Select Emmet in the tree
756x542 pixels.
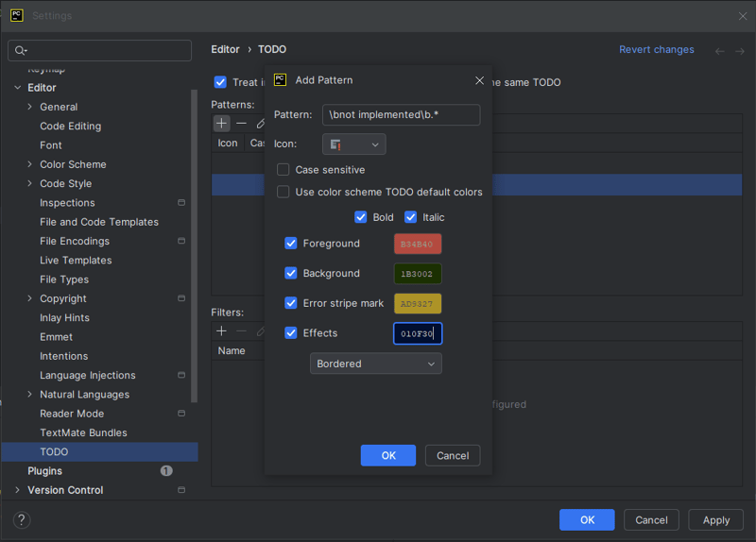point(57,337)
